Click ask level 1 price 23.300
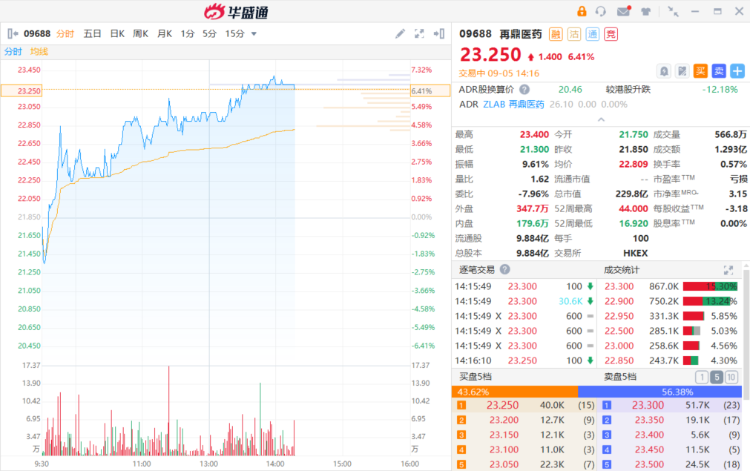The width and height of the screenshot is (750, 471). coord(648,405)
